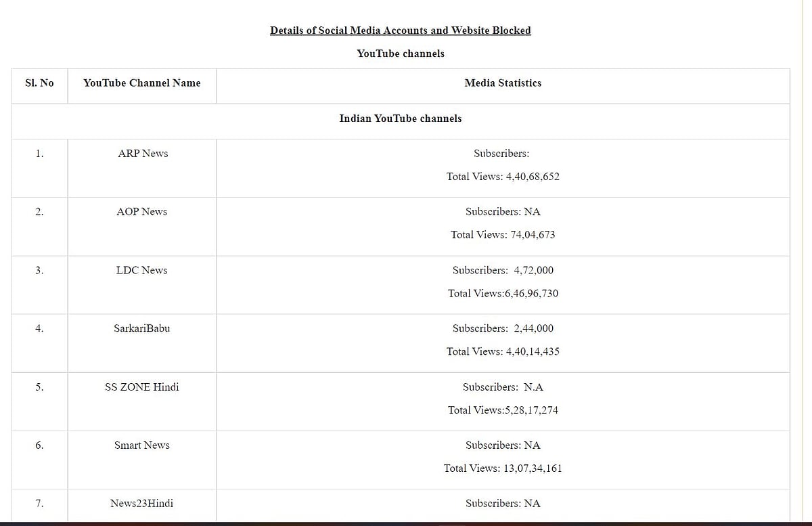This screenshot has width=812, height=526.
Task: Select the 'SS ZONE Hindi' channel cell
Action: (x=141, y=387)
